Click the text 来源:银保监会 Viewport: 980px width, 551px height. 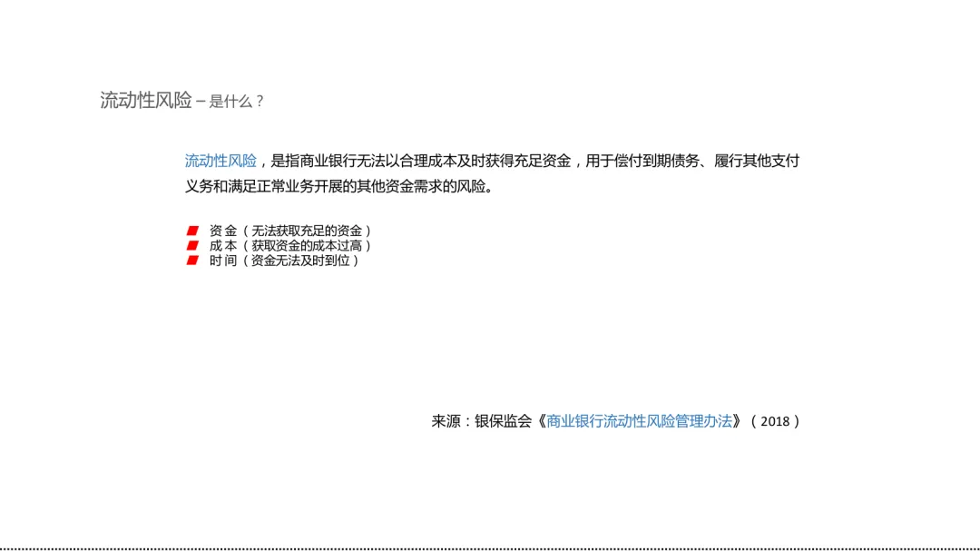click(x=481, y=421)
